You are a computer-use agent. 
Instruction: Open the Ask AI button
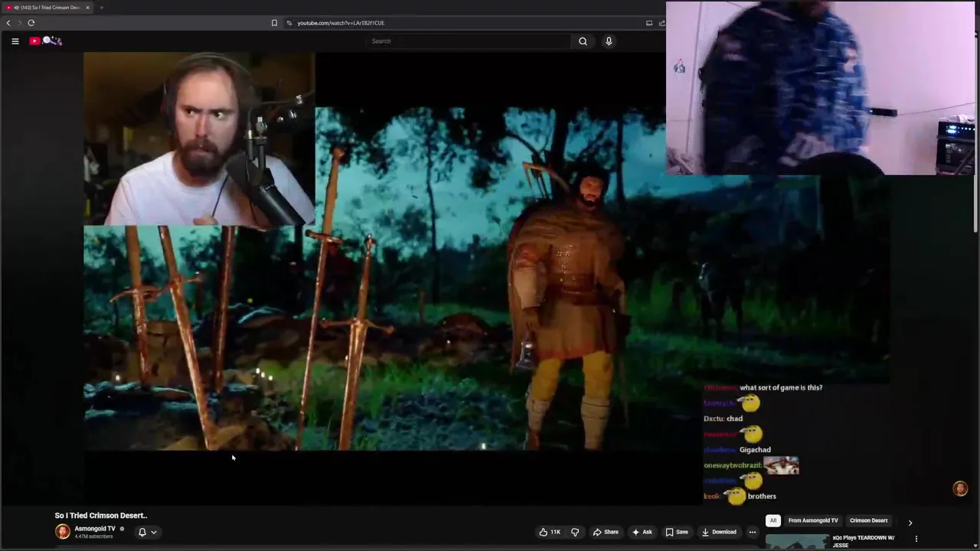[x=642, y=532]
